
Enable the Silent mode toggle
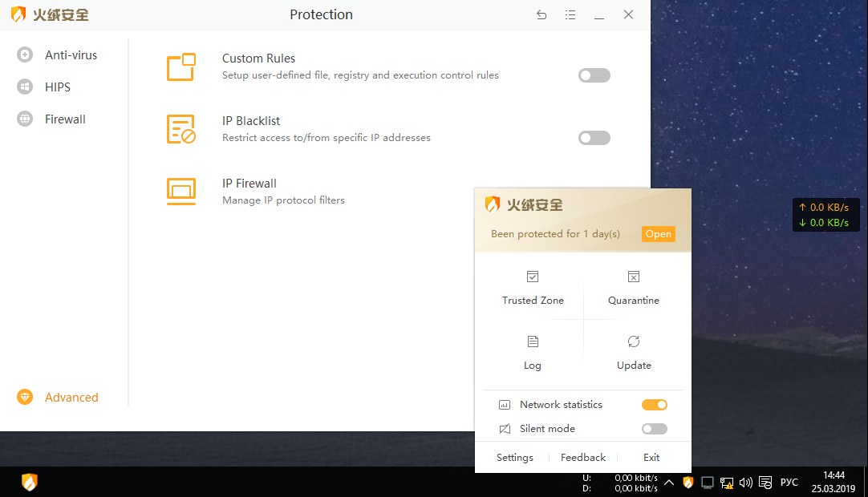tap(655, 429)
